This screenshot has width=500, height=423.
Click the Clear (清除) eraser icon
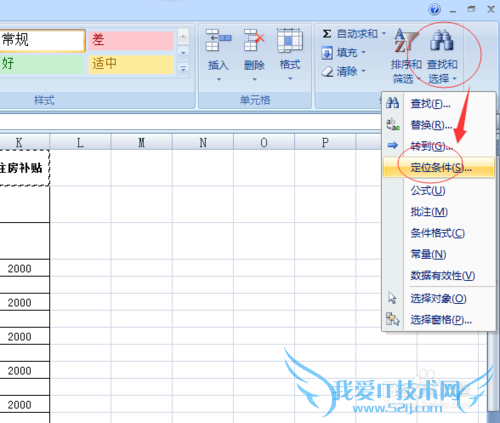click(x=327, y=71)
